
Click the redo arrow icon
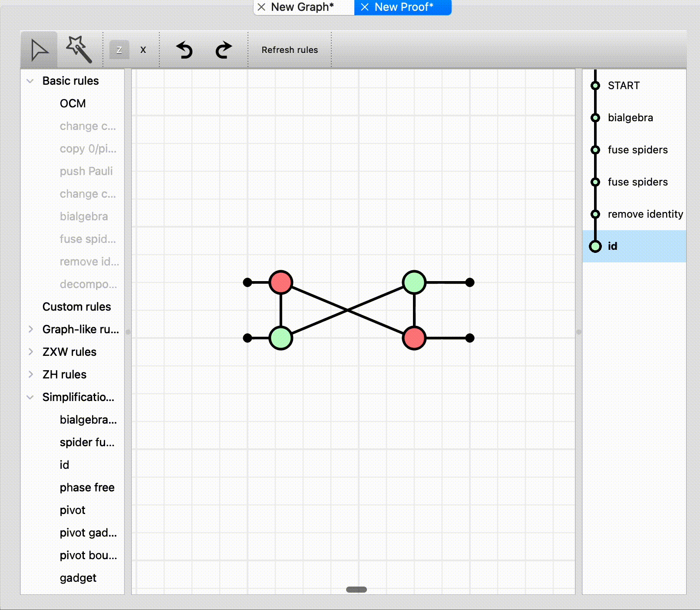[224, 50]
